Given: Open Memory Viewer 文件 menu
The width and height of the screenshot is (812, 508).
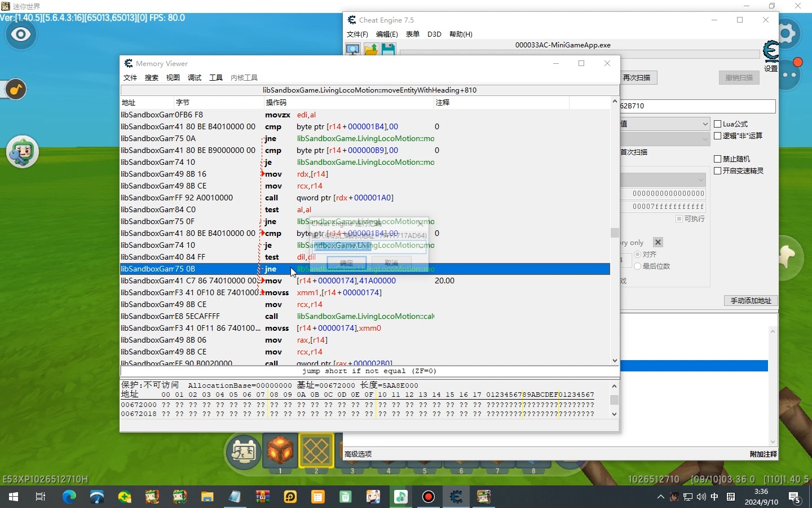Looking at the screenshot, I should 130,77.
